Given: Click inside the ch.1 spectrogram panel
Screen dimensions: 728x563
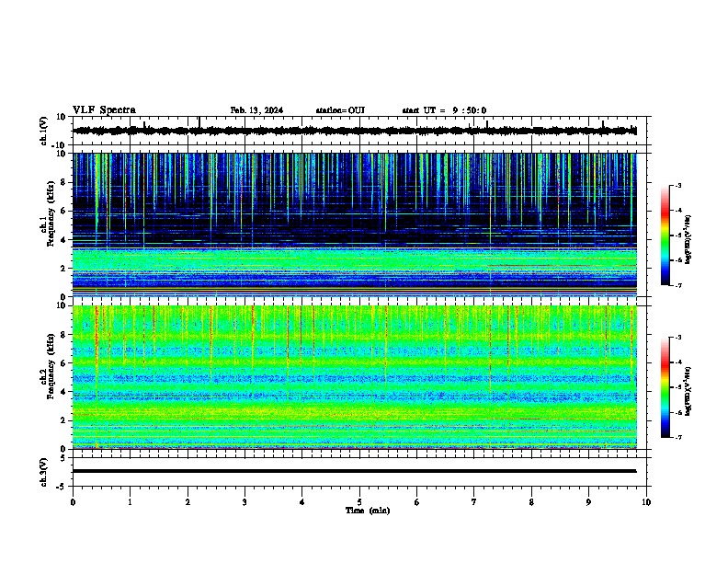Looking at the screenshot, I should tap(355, 224).
